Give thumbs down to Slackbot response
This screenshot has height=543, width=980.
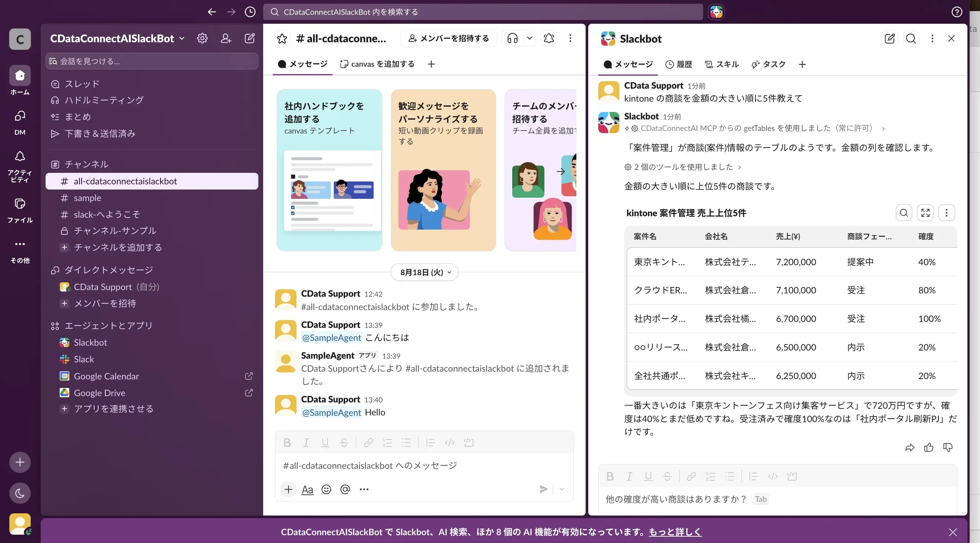click(x=948, y=447)
